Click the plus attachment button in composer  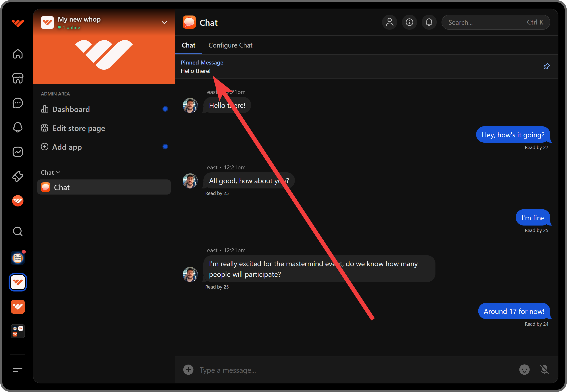188,370
